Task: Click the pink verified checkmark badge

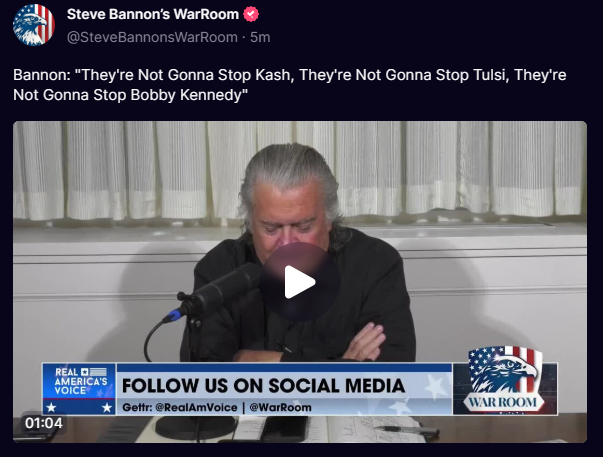Action: pyautogui.click(x=251, y=14)
